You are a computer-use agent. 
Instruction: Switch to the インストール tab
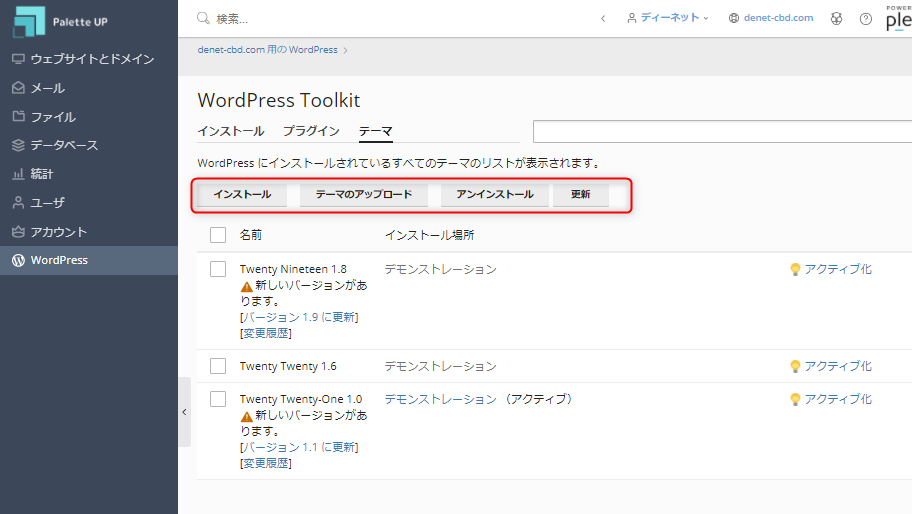[231, 131]
